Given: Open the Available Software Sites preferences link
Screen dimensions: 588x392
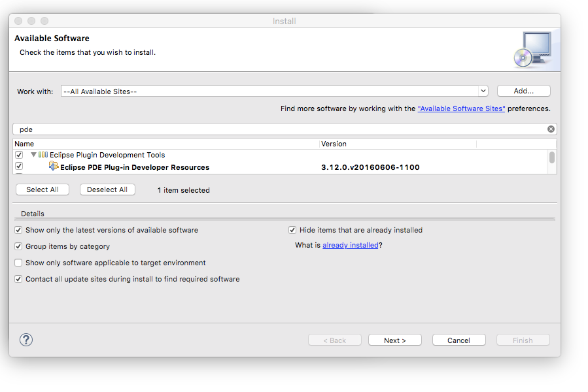Looking at the screenshot, I should (x=461, y=108).
